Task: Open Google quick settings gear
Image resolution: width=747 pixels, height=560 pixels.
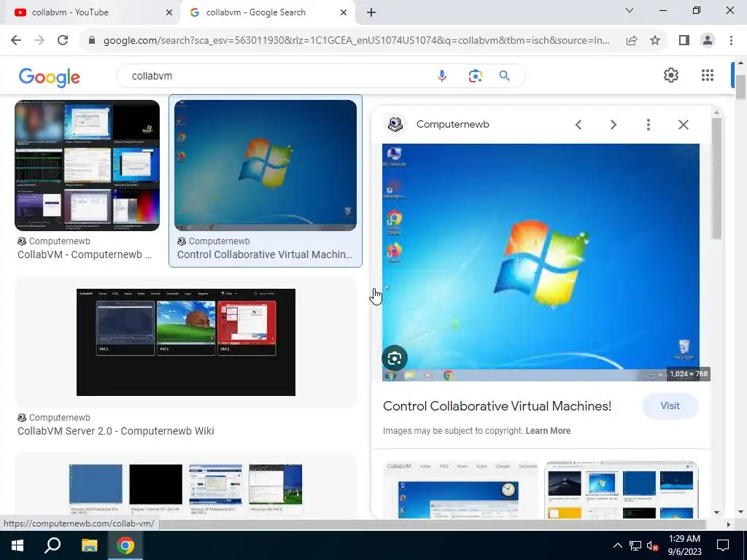Action: click(671, 75)
